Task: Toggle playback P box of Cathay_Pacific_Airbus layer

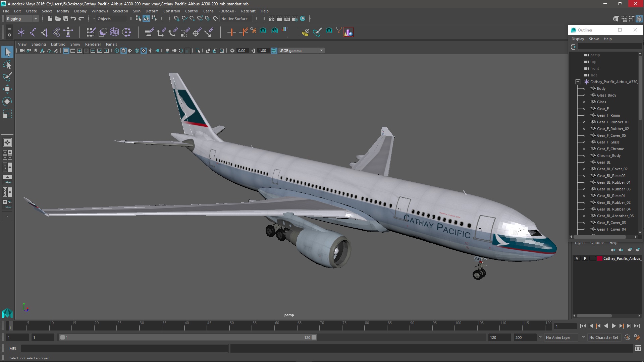Action: 585,258
